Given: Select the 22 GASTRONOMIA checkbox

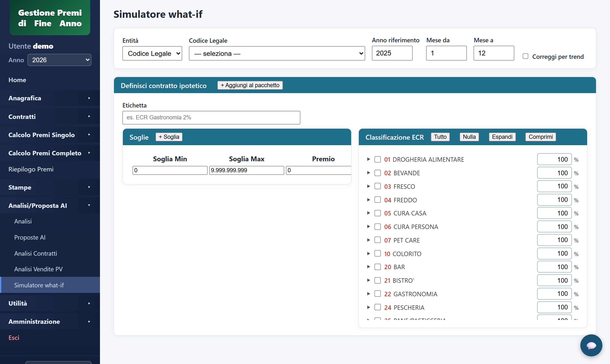Looking at the screenshot, I should [377, 294].
